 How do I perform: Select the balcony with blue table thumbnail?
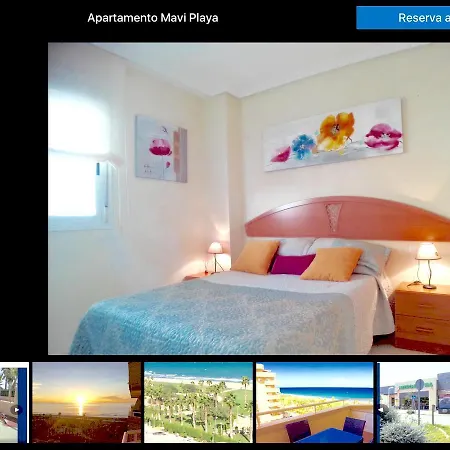[315, 403]
